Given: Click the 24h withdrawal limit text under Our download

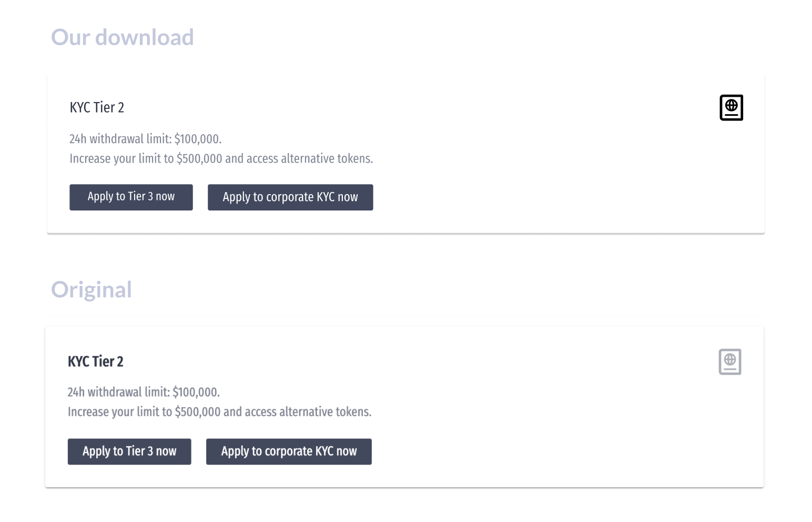Looking at the screenshot, I should (x=120, y=139).
